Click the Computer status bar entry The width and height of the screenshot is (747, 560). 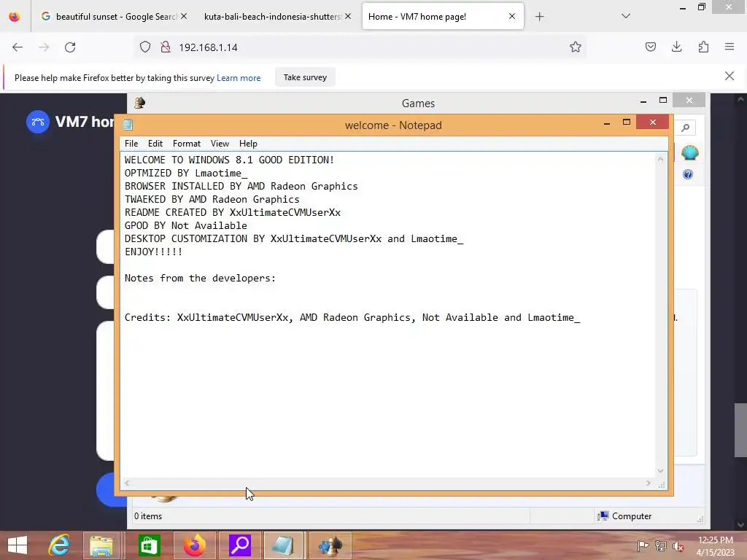pyautogui.click(x=624, y=516)
